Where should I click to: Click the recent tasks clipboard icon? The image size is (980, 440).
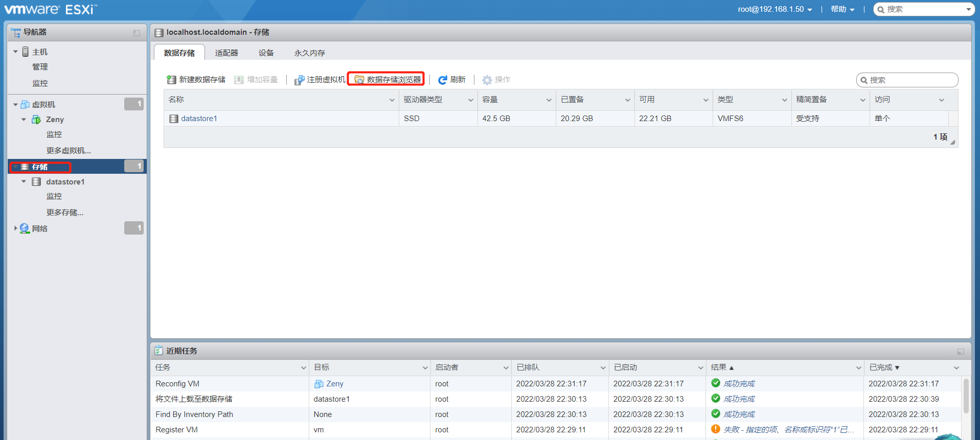(x=158, y=351)
